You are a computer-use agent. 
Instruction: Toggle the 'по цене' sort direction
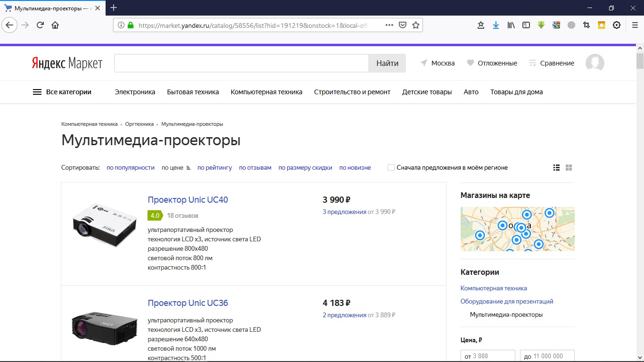pyautogui.click(x=176, y=167)
